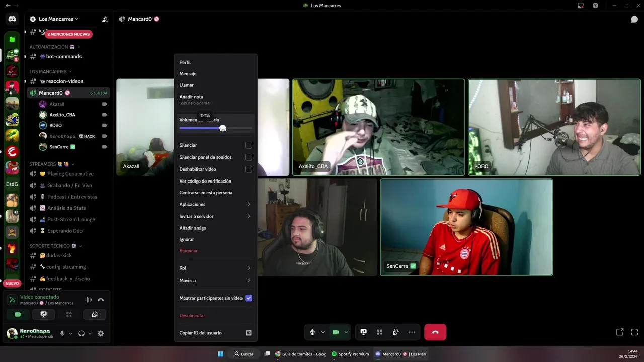644x362 pixels.
Task: Open output device chevron beside headphones
Action: point(90,333)
